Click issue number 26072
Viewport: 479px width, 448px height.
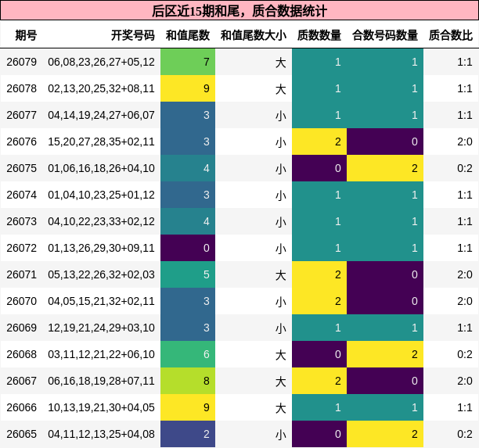point(21,248)
